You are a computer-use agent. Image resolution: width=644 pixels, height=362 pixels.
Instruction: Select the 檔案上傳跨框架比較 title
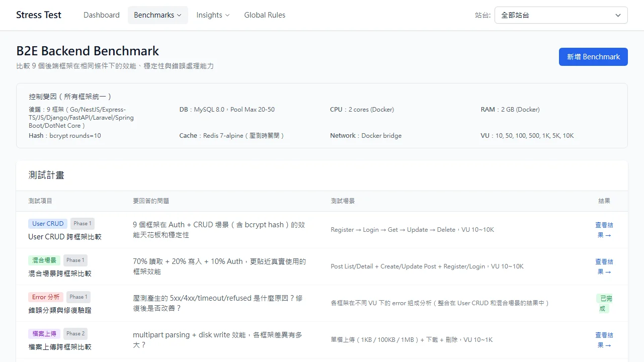click(60, 347)
